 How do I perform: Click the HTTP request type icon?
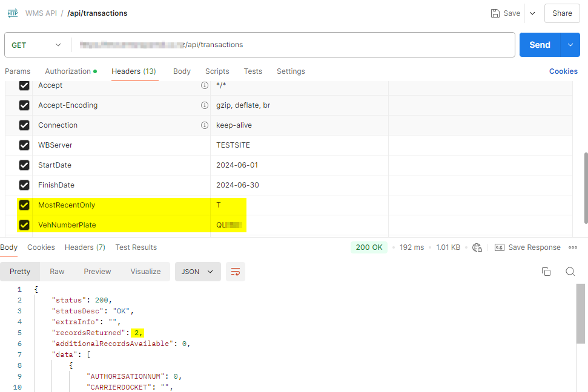pyautogui.click(x=13, y=13)
